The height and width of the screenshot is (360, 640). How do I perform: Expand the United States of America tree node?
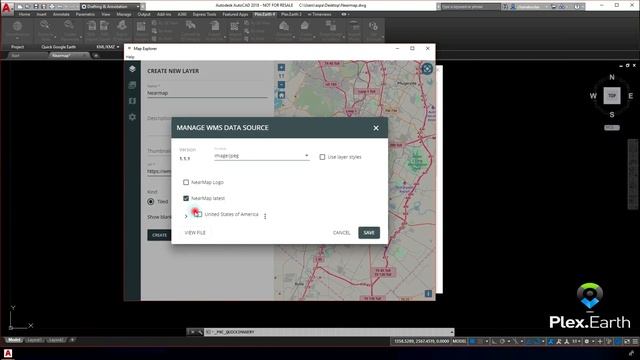[x=186, y=216]
